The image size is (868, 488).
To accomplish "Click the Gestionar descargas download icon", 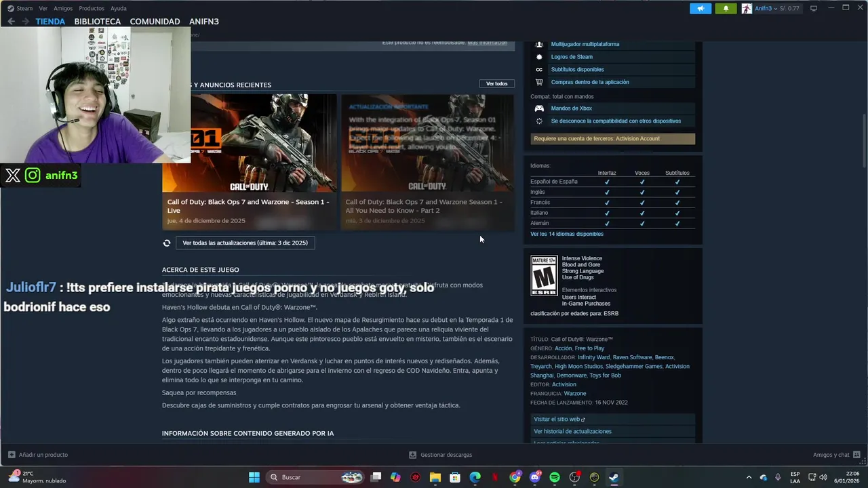I will (x=412, y=455).
